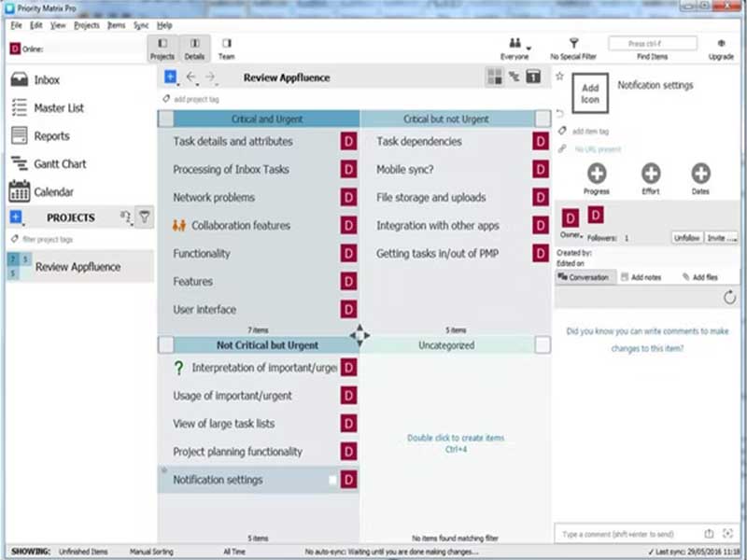Click the people icon on Collaboration features
Viewport: 747px width, 560px height.
click(179, 225)
